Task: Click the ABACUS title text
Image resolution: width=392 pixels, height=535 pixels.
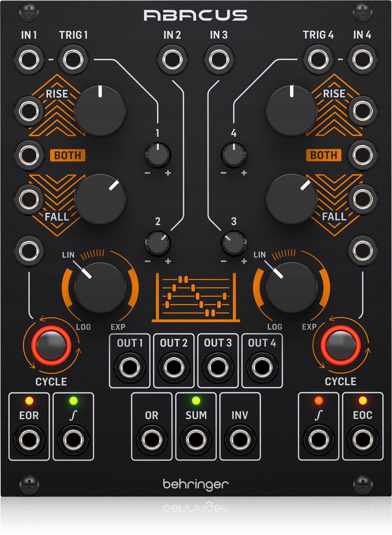Action: pyautogui.click(x=196, y=16)
